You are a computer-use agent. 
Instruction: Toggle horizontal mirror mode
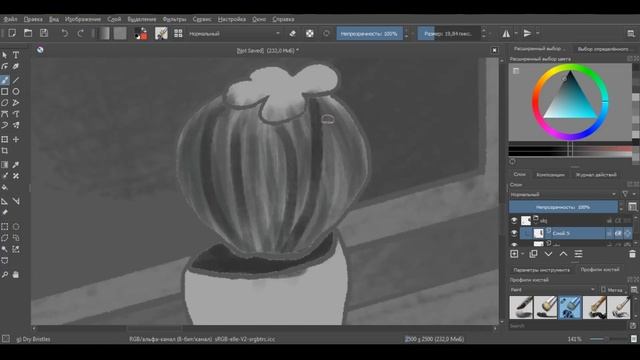tap(506, 33)
